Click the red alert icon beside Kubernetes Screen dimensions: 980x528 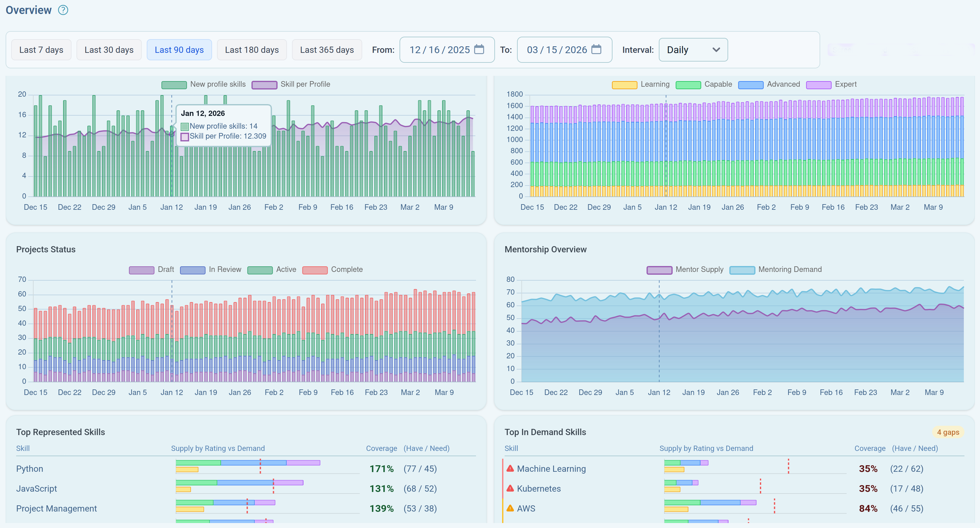pos(510,489)
